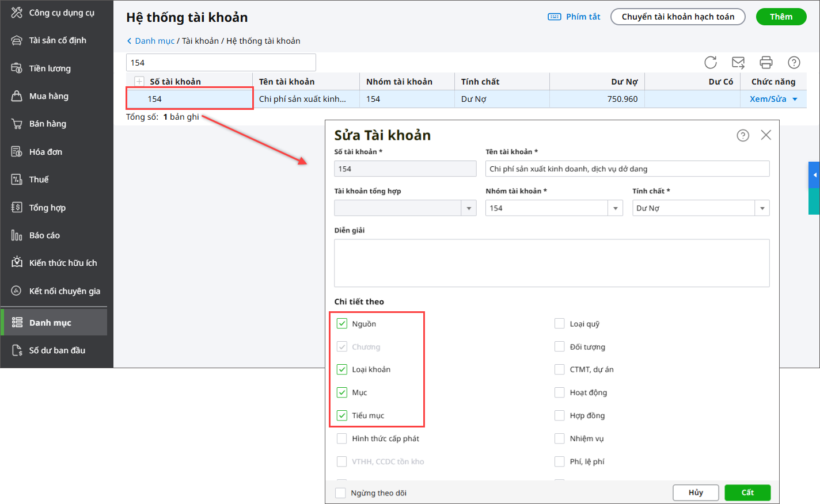Click the Diễn giải text area

tap(552, 263)
